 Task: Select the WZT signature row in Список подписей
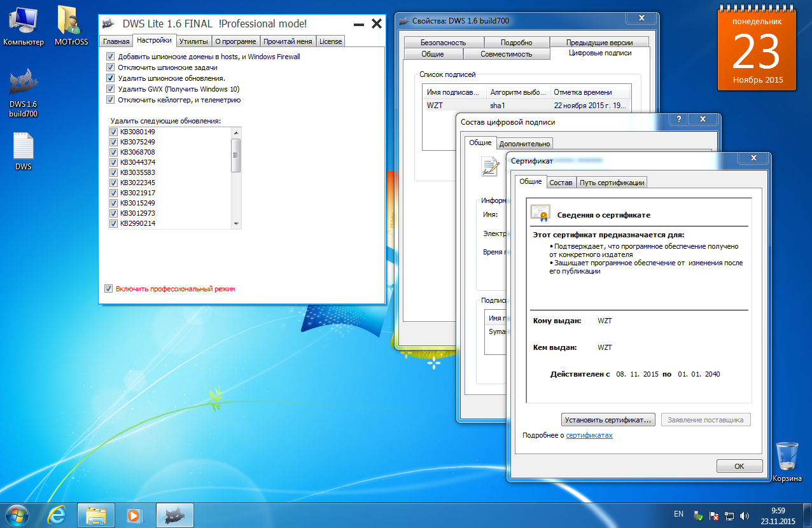click(x=528, y=106)
